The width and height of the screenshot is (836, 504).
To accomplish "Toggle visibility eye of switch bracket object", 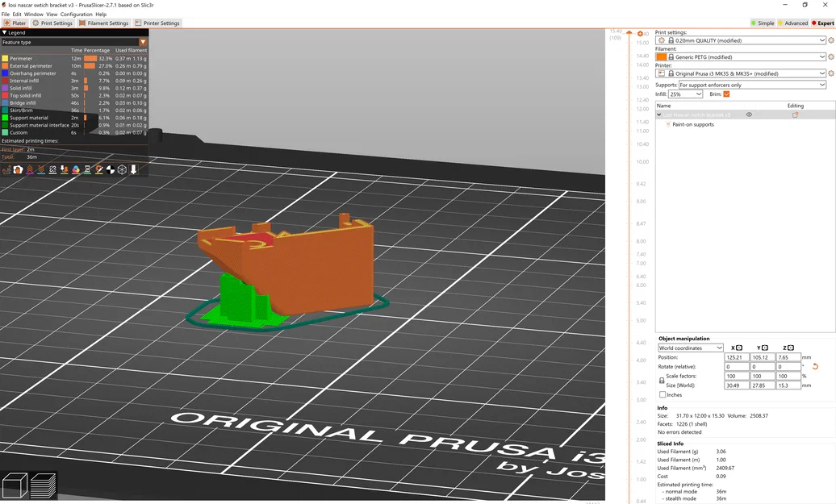I will [x=749, y=115].
